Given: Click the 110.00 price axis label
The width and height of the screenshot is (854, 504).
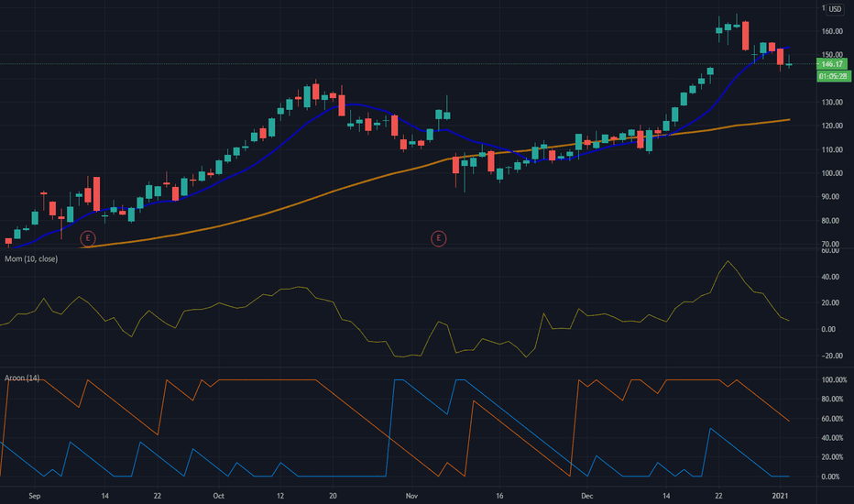Looking at the screenshot, I should pyautogui.click(x=832, y=149).
